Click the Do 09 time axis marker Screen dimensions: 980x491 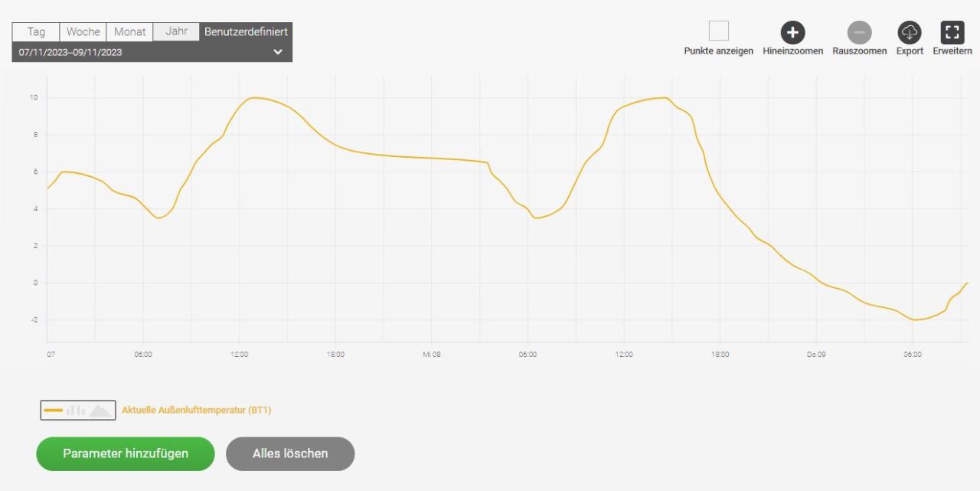click(816, 355)
